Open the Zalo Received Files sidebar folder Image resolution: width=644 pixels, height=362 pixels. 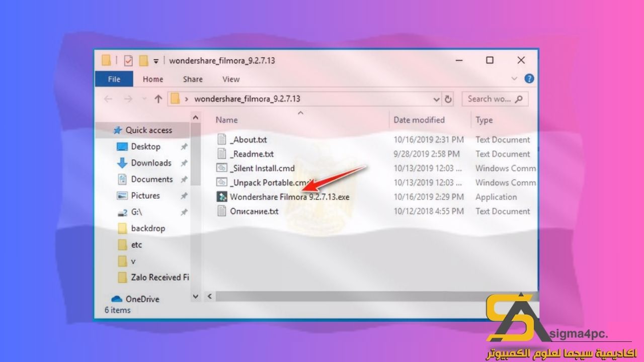click(159, 278)
